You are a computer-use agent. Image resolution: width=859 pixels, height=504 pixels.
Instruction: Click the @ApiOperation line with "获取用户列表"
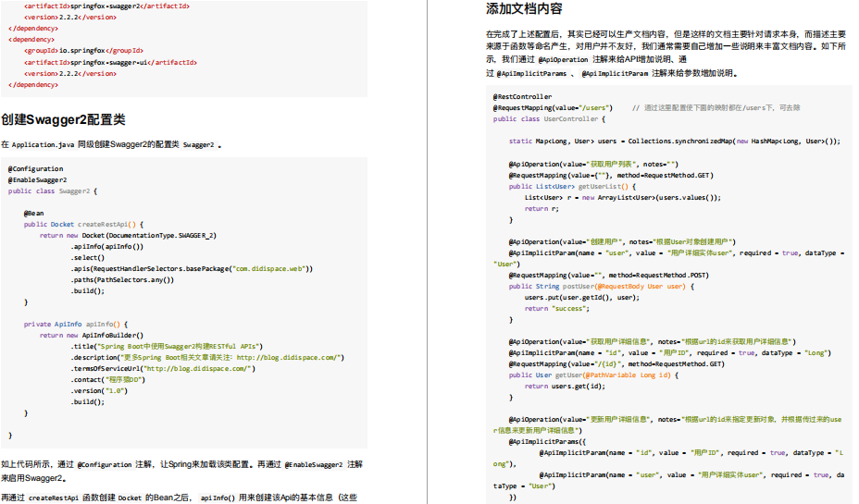tap(593, 165)
